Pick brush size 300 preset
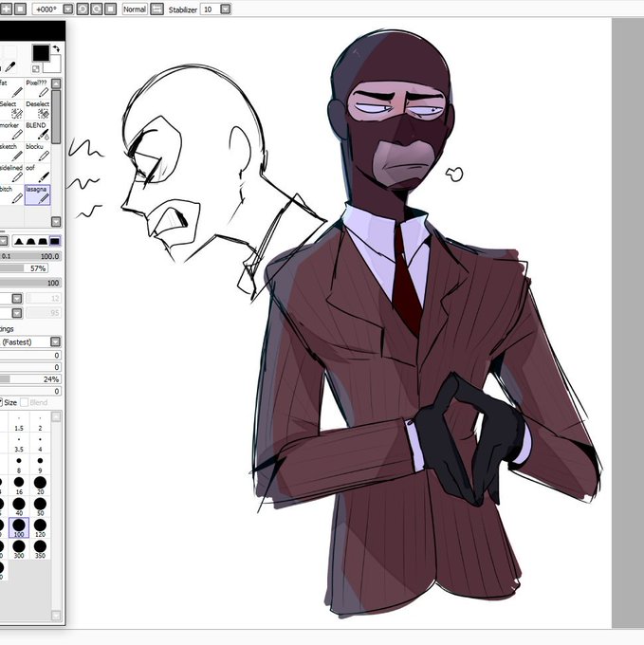644x645 pixels. (x=19, y=549)
